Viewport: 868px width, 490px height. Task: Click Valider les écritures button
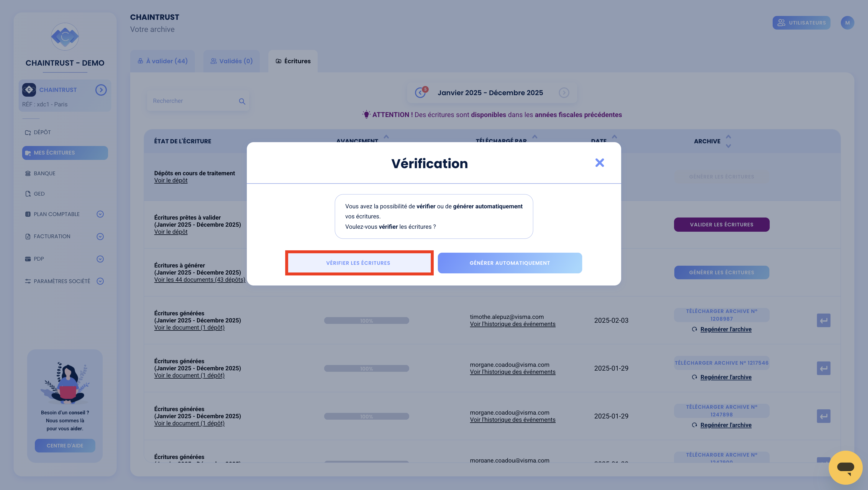[x=722, y=225]
